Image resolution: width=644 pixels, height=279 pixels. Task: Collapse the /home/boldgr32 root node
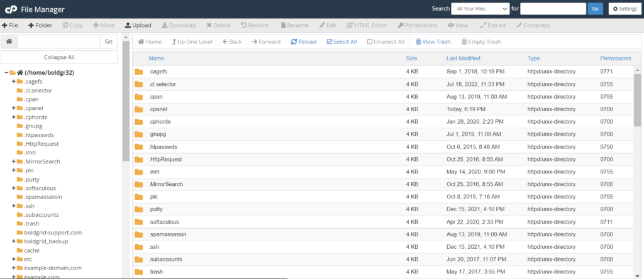6,73
